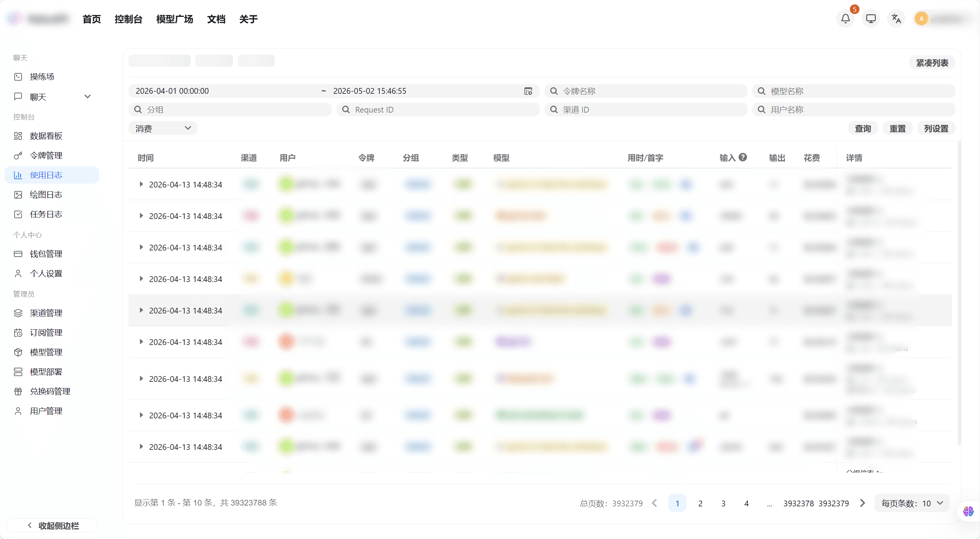The height and width of the screenshot is (539, 980).
Task: Click the question mark next to 输入 column
Action: [743, 157]
